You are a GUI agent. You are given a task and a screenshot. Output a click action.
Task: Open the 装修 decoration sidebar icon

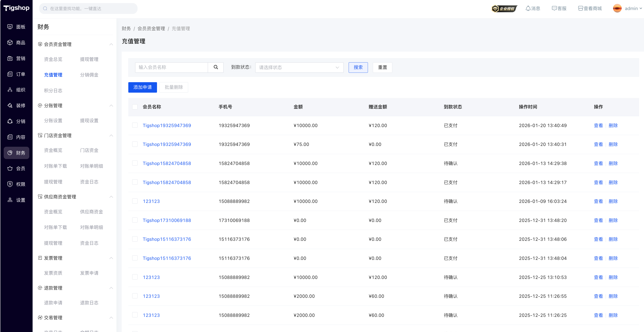[10, 106]
